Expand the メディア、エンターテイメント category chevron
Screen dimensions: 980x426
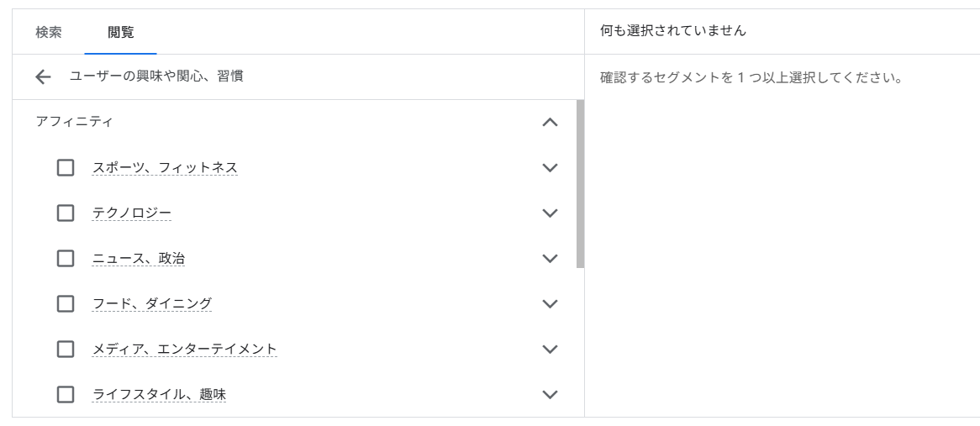tap(550, 349)
